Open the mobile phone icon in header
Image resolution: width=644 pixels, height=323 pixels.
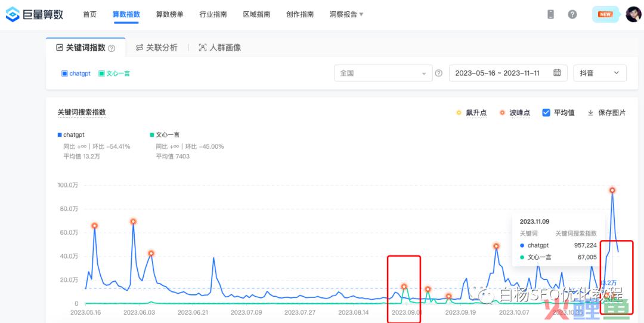pyautogui.click(x=551, y=14)
